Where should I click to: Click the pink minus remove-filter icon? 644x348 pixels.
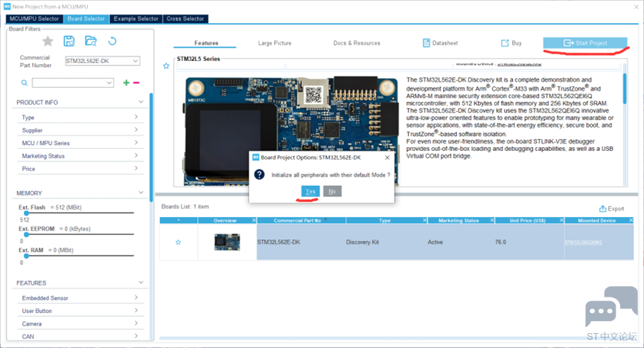[136, 83]
